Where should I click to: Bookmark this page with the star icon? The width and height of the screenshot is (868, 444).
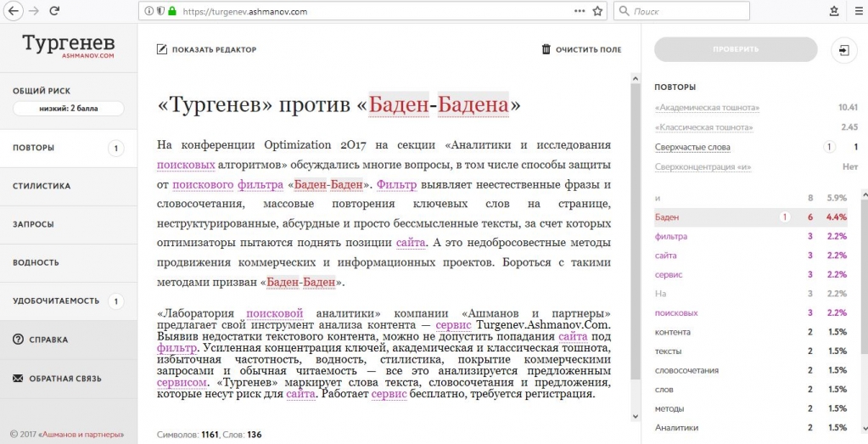coord(597,11)
